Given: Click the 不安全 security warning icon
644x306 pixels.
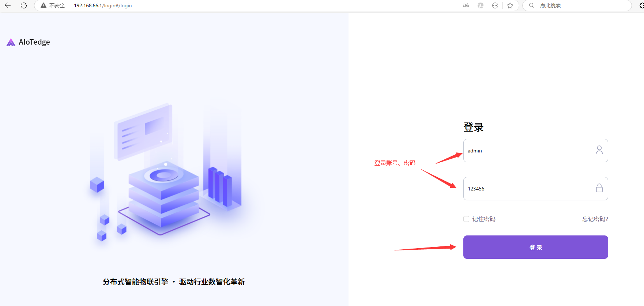Looking at the screenshot, I should [x=44, y=5].
